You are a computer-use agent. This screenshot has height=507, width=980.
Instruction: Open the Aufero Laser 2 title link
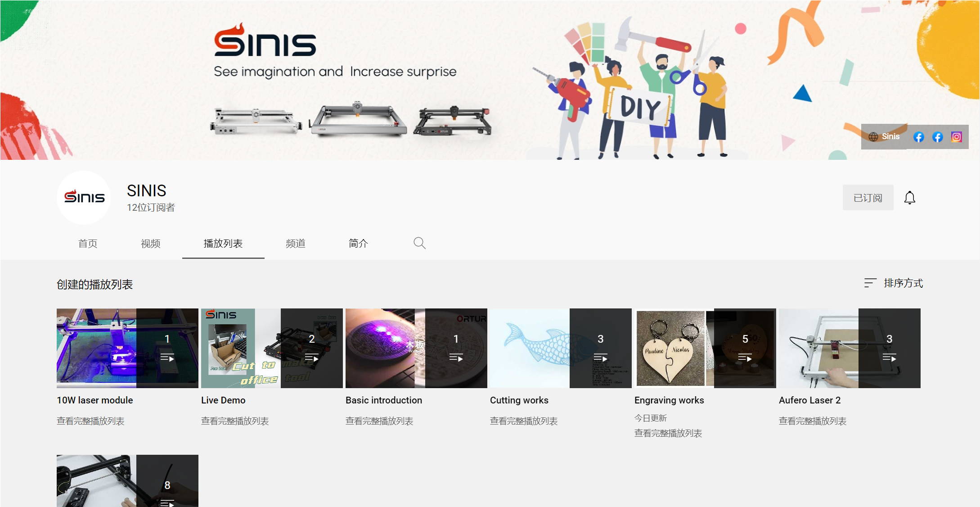tap(809, 400)
